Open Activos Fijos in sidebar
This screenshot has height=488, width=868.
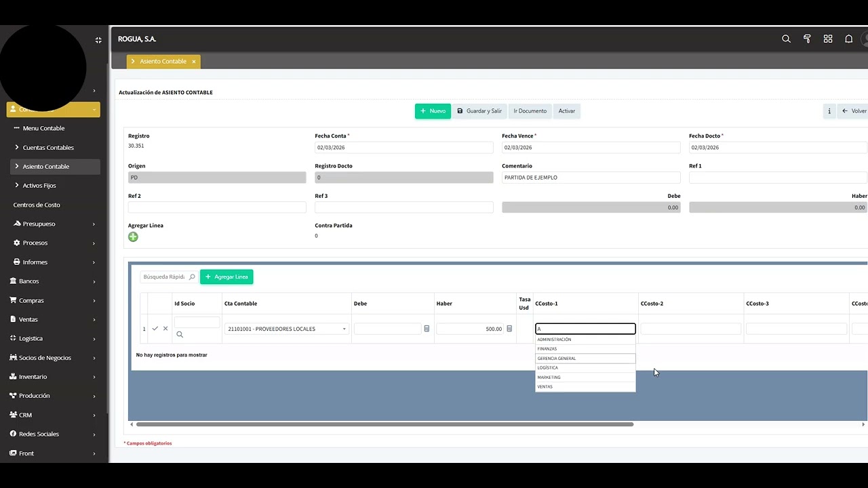pyautogui.click(x=54, y=185)
